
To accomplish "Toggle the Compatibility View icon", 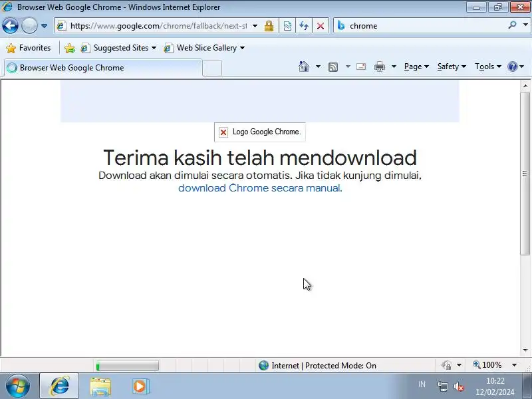I will pos(287,26).
